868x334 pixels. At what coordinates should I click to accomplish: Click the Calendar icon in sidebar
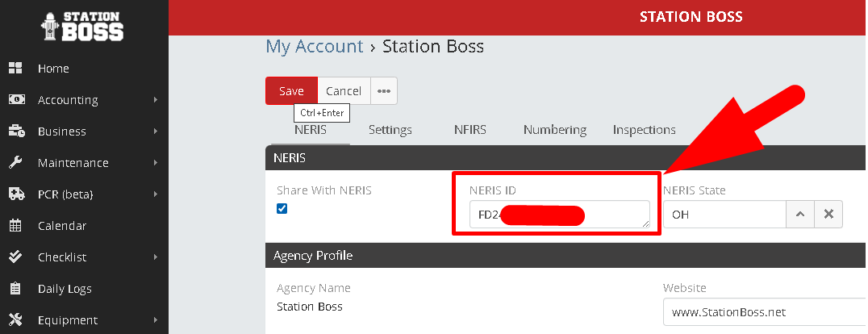click(x=15, y=226)
